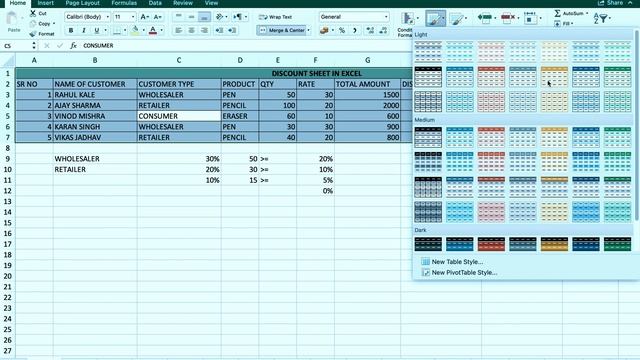
Task: Increase indent icon
Action: pyautogui.click(x=232, y=30)
